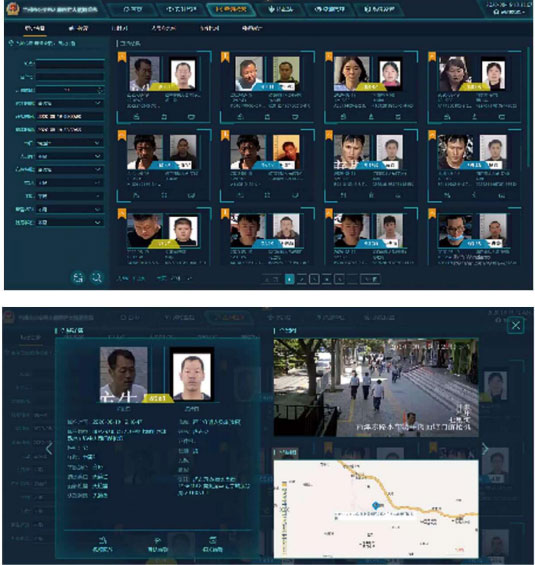Click the last action icon below the detail record info
535x565 pixels.
(213, 544)
